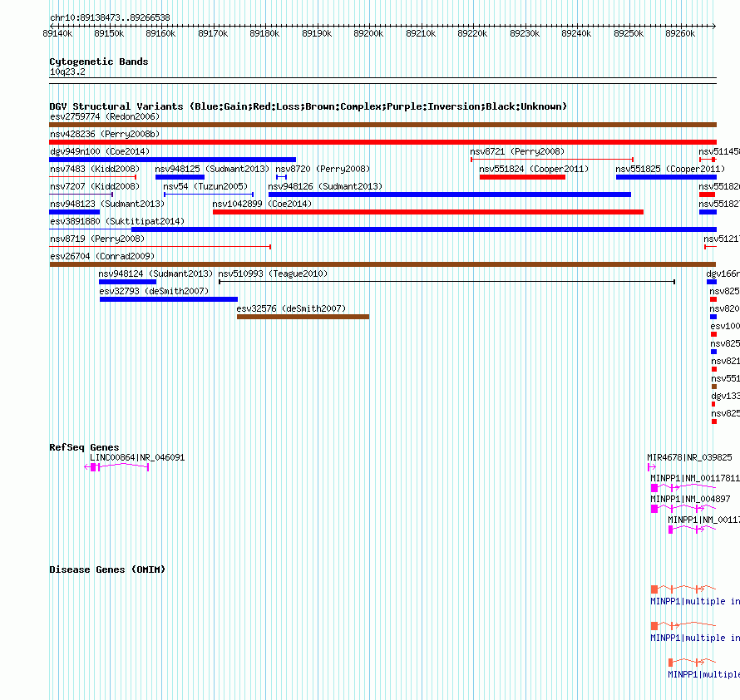Viewport: 740px width, 700px height.
Task: Click the 89140k ruler position label
Action: [57, 33]
